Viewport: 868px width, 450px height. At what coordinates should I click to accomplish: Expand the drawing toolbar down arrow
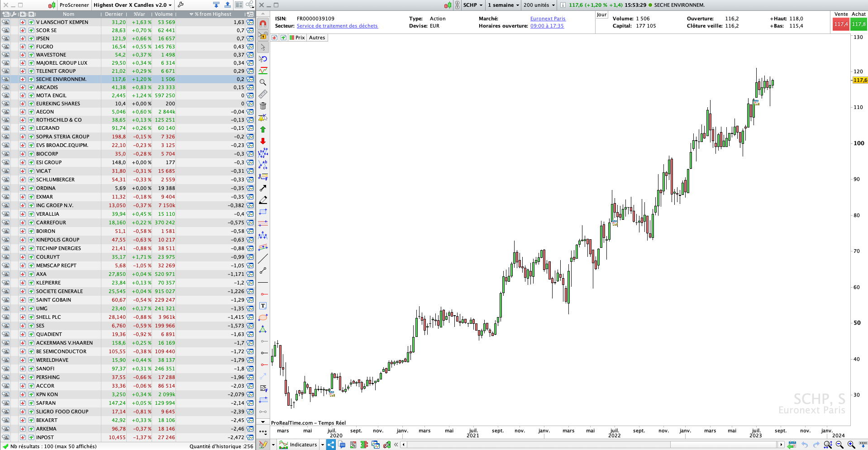(x=262, y=422)
